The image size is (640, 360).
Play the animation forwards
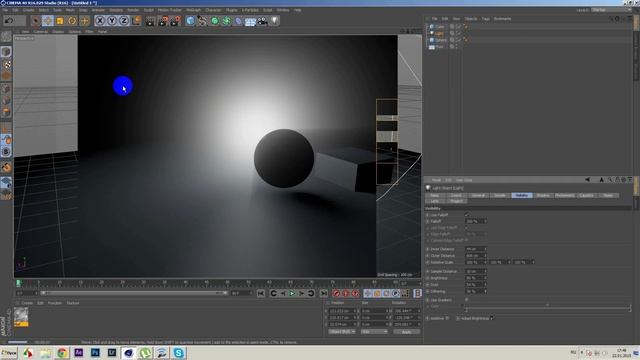(x=292, y=293)
